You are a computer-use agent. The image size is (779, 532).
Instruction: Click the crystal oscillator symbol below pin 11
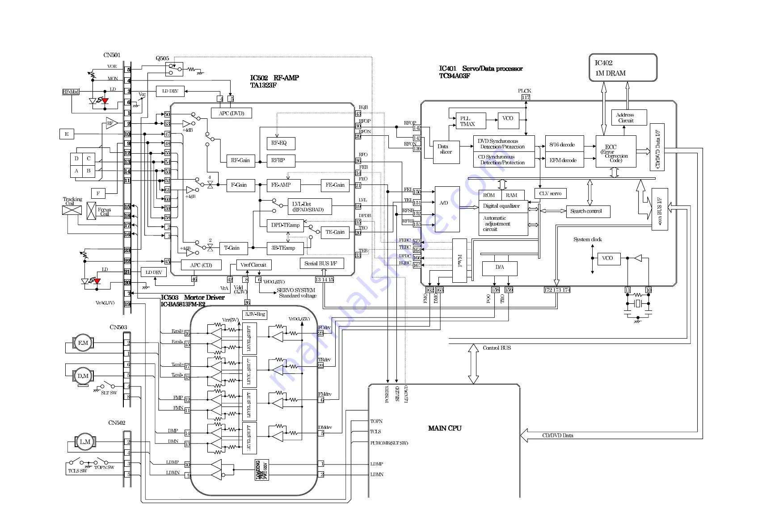[638, 304]
